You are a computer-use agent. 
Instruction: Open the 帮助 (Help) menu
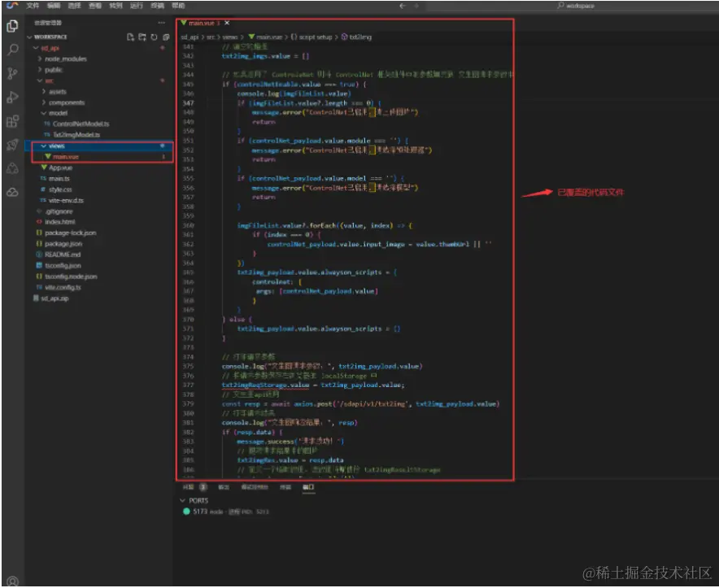[178, 6]
